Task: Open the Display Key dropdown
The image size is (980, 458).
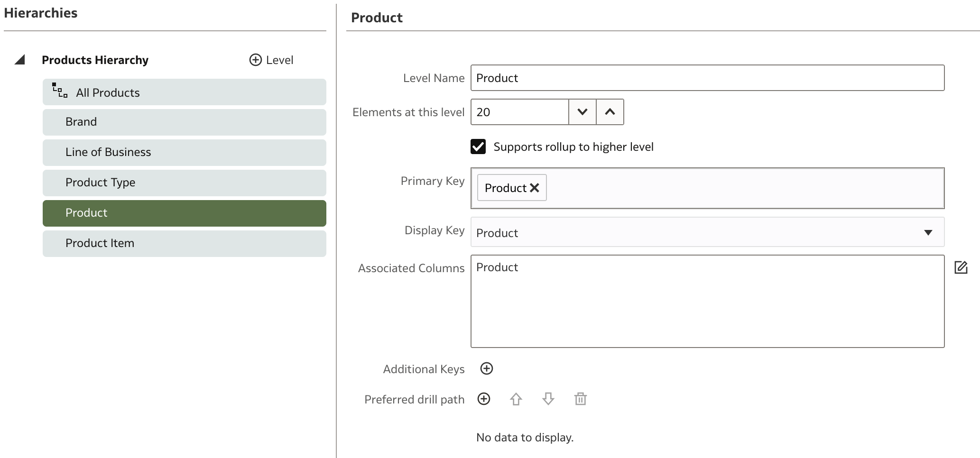Action: click(707, 232)
